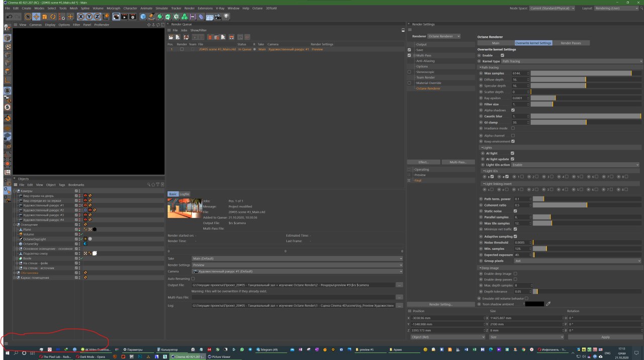Image resolution: width=644 pixels, height=360 pixels.
Task: Switch to the Logfile tab
Action: (x=185, y=194)
